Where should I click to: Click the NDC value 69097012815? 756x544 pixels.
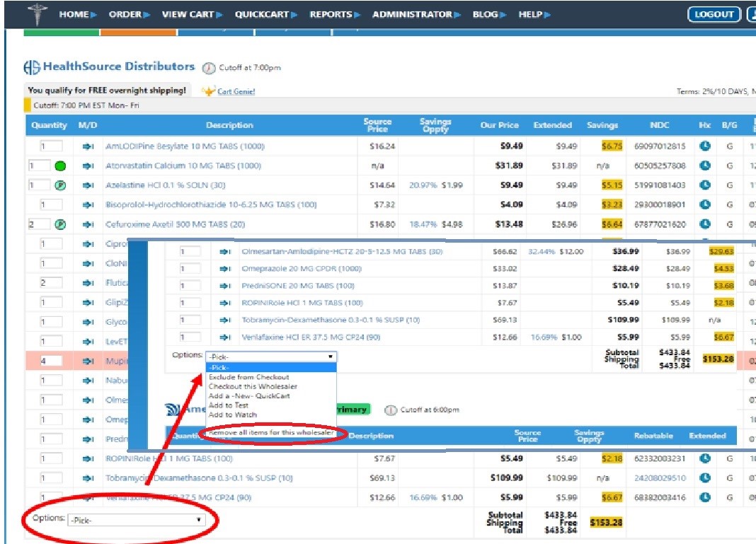click(660, 146)
